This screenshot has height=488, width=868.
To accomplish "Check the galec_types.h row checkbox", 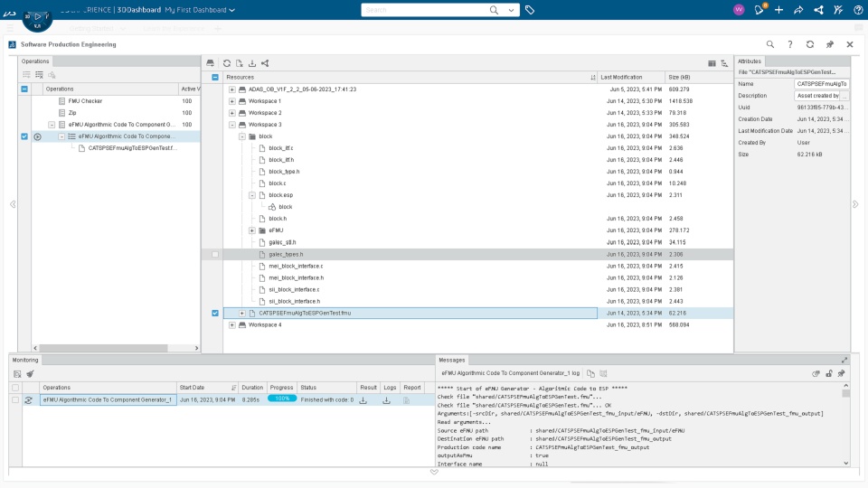I will click(x=215, y=255).
